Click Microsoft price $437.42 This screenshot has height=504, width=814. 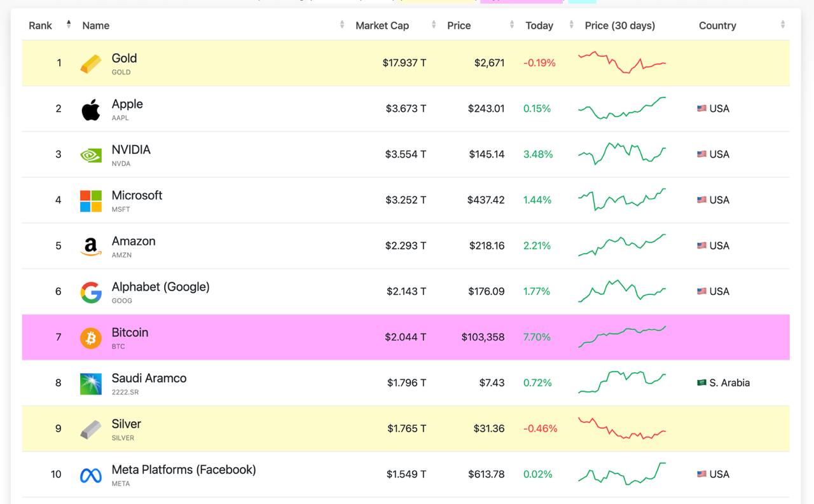[486, 200]
